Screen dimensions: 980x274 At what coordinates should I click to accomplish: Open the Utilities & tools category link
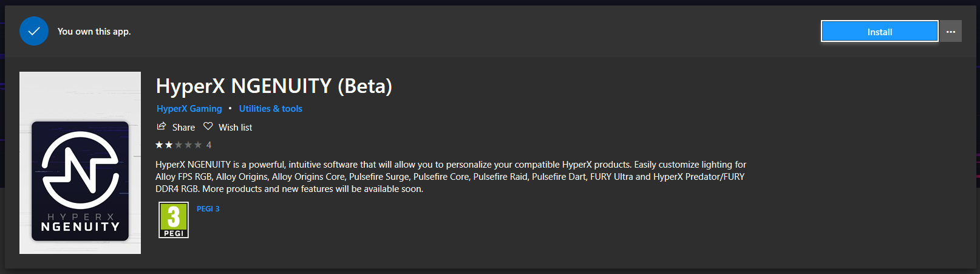pos(271,109)
